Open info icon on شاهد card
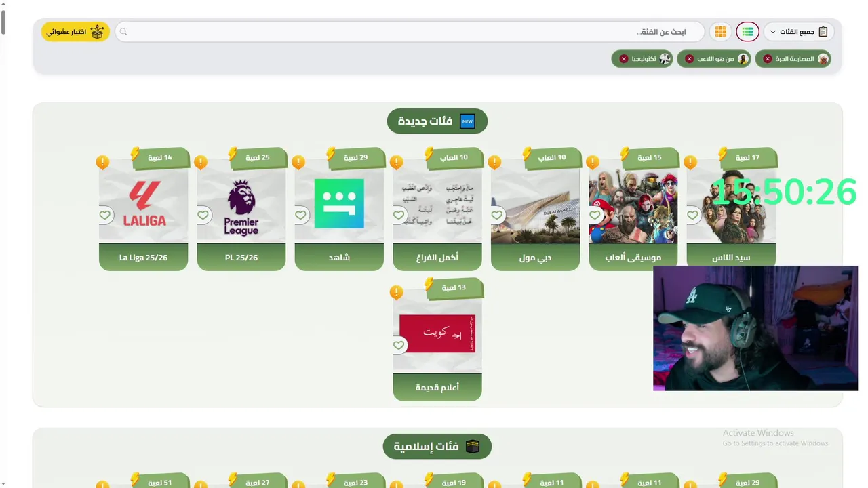This screenshot has width=868, height=488. coord(298,162)
